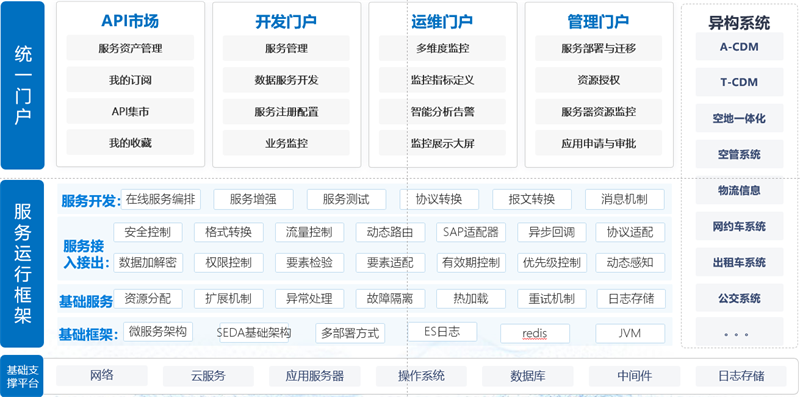Click the 基础支撑平台 side label
The height and width of the screenshot is (397, 800).
pyautogui.click(x=21, y=377)
